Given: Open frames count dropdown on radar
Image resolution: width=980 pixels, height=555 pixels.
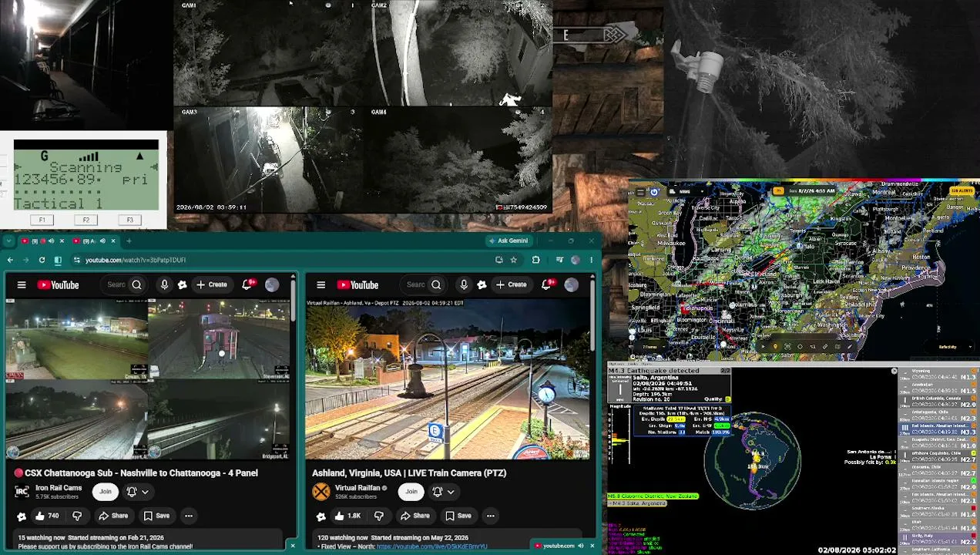Looking at the screenshot, I should (651, 347).
